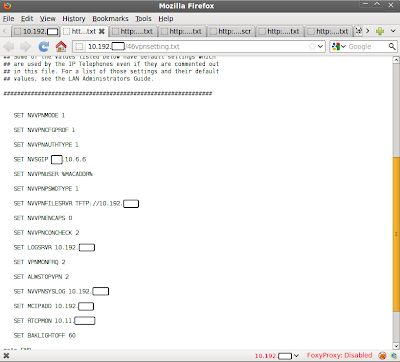Open the address bar history dropdown
The height and width of the screenshot is (362, 400).
coord(320,47)
